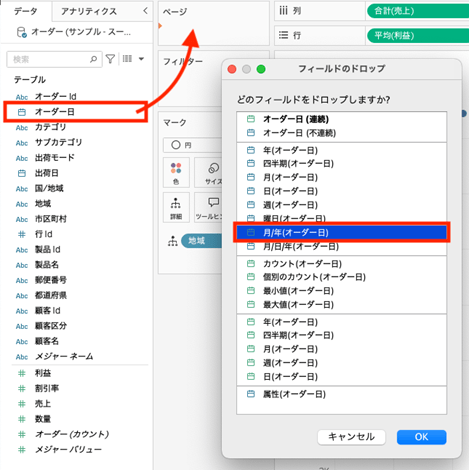This screenshot has width=469, height=470.
Task: Switch to the データ tab
Action: pos(26,11)
